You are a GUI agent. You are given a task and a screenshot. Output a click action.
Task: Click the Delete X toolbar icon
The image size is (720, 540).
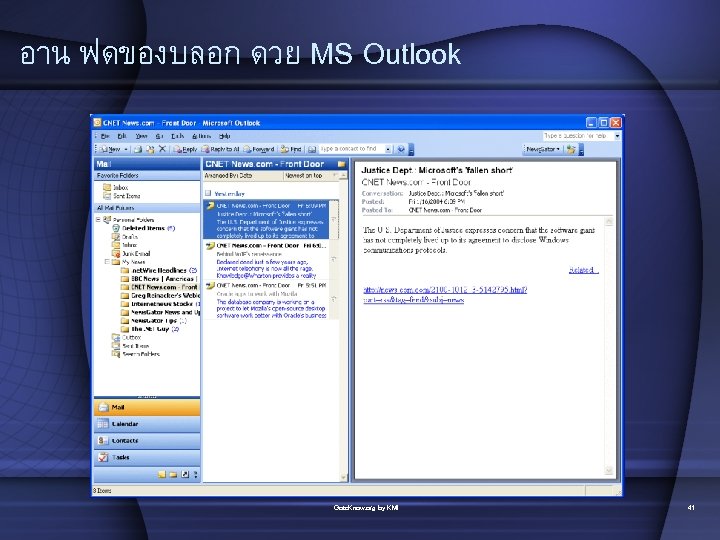(x=162, y=149)
